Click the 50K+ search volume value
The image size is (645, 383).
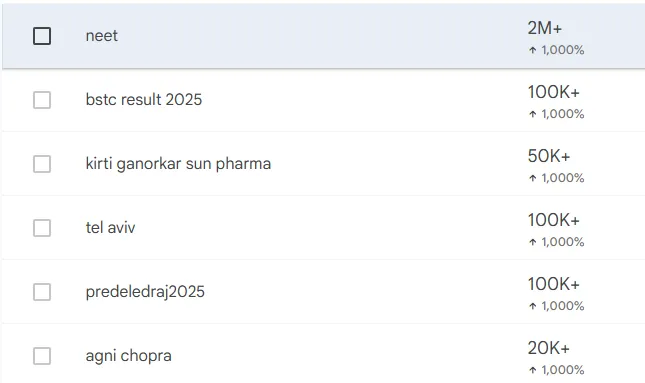[549, 156]
